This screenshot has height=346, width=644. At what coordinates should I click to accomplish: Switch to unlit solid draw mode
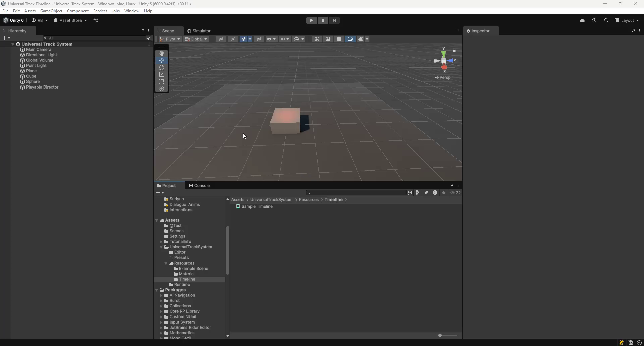(x=339, y=39)
